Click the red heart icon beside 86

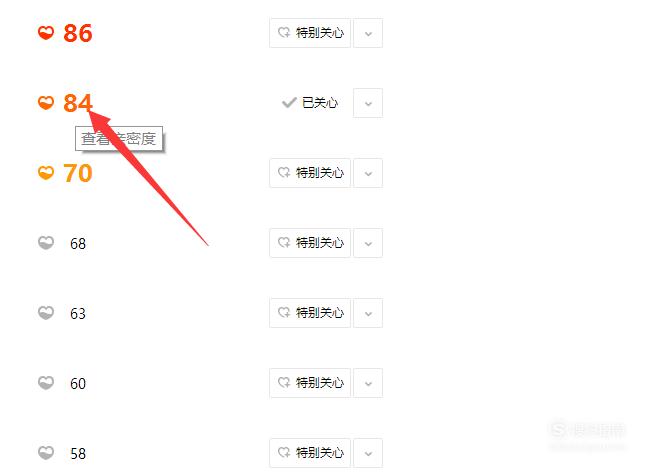tap(46, 32)
